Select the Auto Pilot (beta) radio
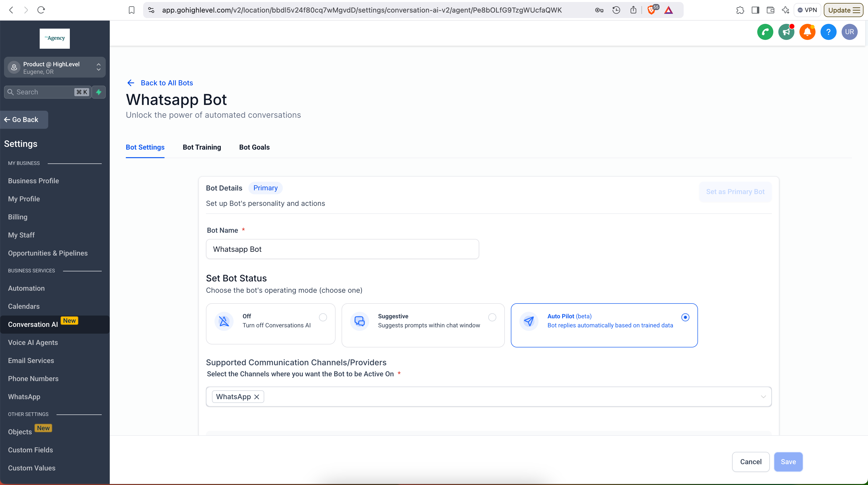The width and height of the screenshot is (868, 485). [x=685, y=317]
